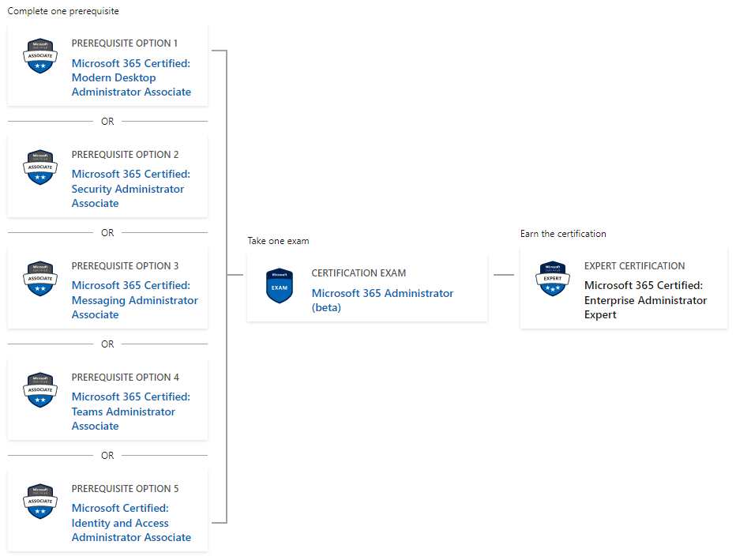Click the blue EXAM shield icon
Viewport: 736px width, 560px height.
(x=280, y=286)
